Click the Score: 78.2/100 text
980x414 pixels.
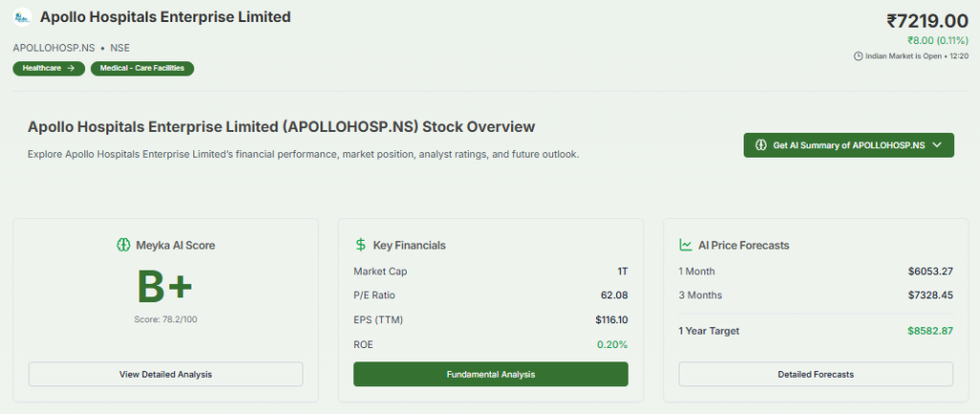[166, 319]
